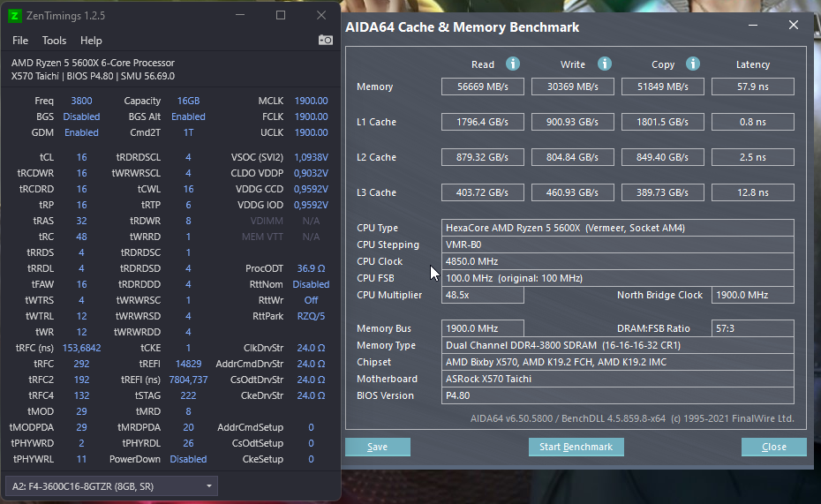Screen dimensions: 821x504
Task: Click the Chipset AMD Bixby X570 field
Action: click(x=618, y=362)
